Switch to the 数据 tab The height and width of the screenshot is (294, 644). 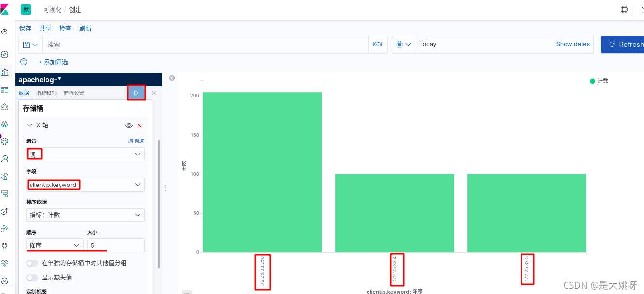pyautogui.click(x=24, y=93)
